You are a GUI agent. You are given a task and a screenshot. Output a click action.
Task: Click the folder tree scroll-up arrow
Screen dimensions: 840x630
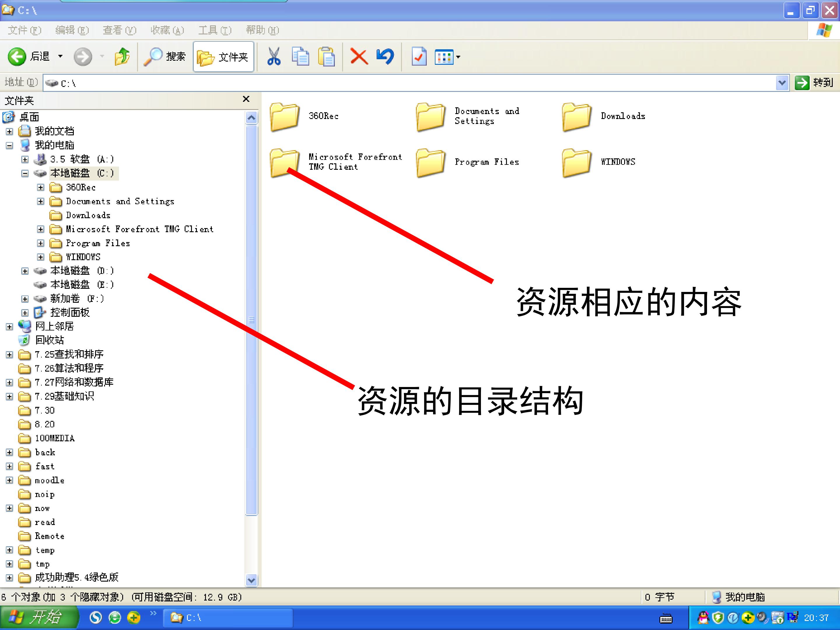[251, 118]
